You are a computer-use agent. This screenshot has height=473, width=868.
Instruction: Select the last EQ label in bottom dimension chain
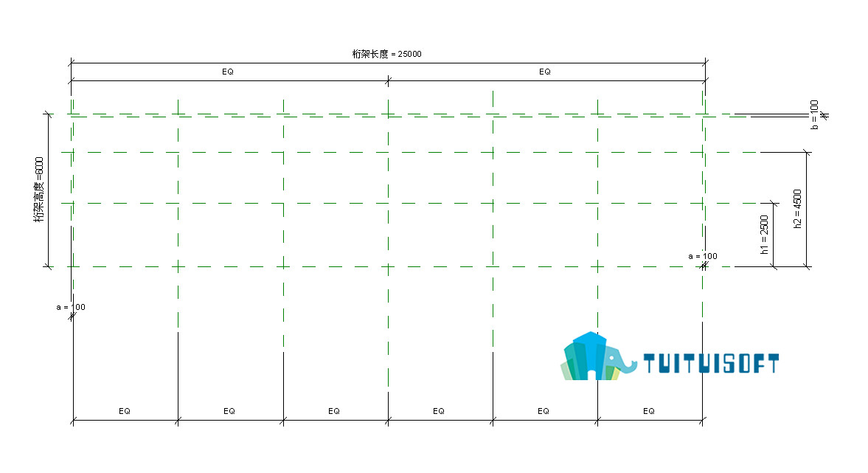[649, 411]
